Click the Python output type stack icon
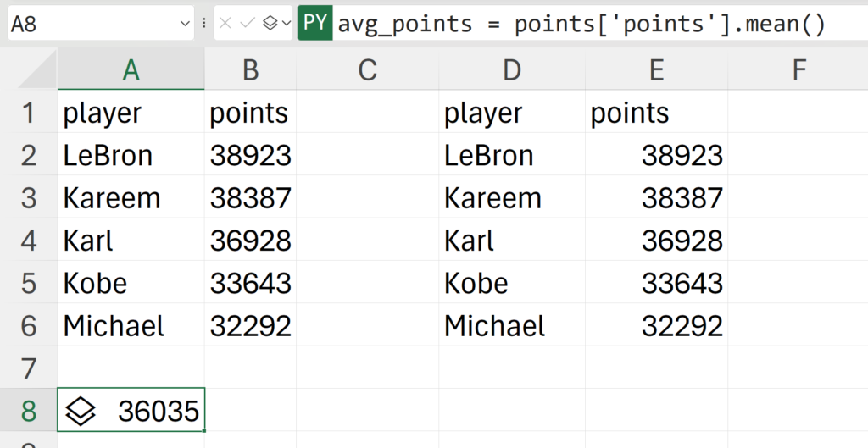868x448 pixels. (270, 24)
